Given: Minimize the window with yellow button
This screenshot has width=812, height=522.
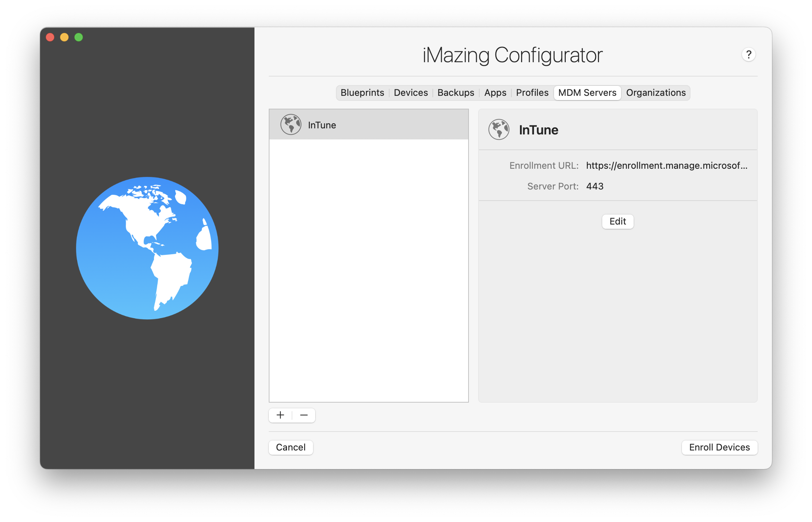Looking at the screenshot, I should click(64, 37).
